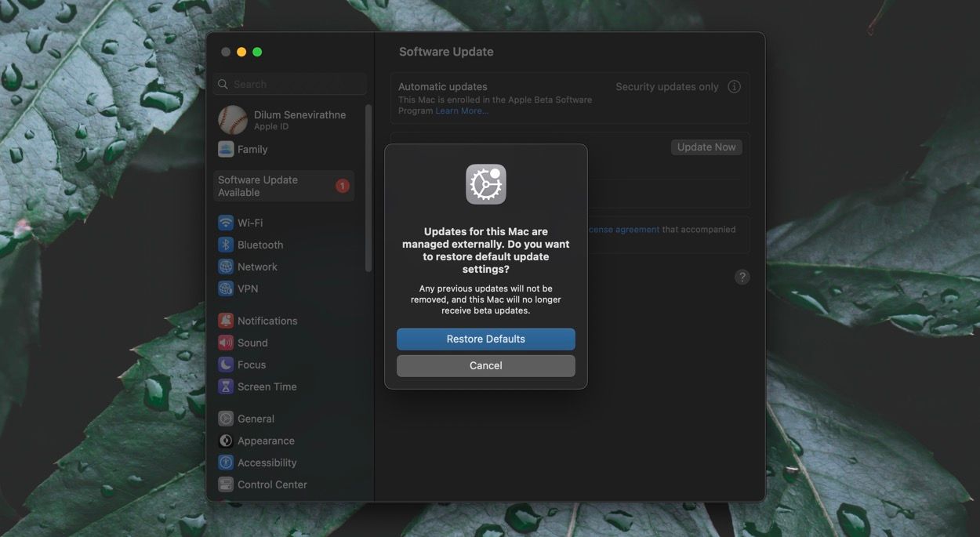Select the General sidebar label

click(256, 419)
